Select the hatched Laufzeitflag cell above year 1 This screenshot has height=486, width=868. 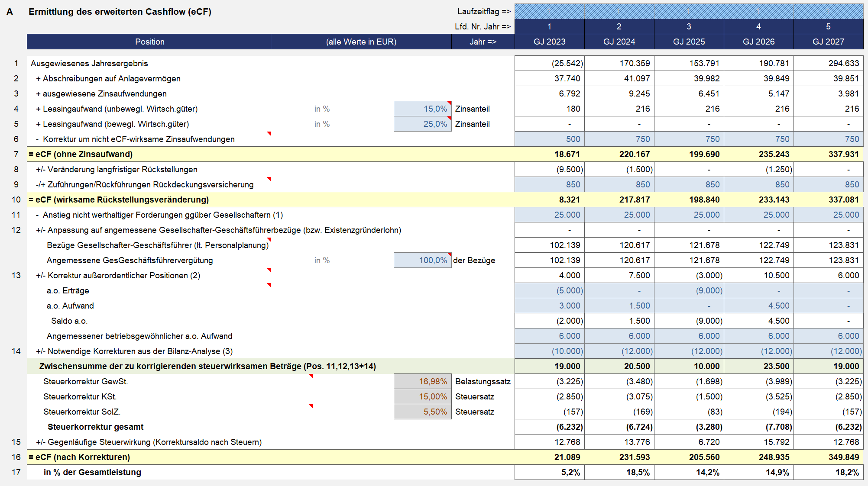click(549, 11)
